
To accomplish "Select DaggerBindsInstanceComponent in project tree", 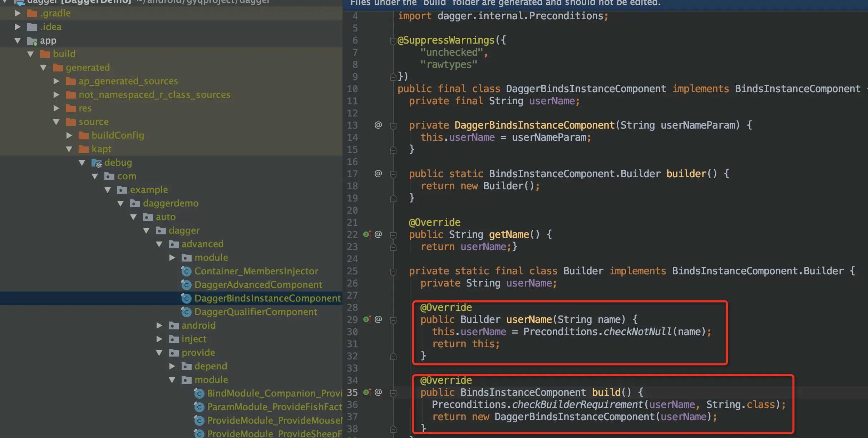I will (267, 298).
